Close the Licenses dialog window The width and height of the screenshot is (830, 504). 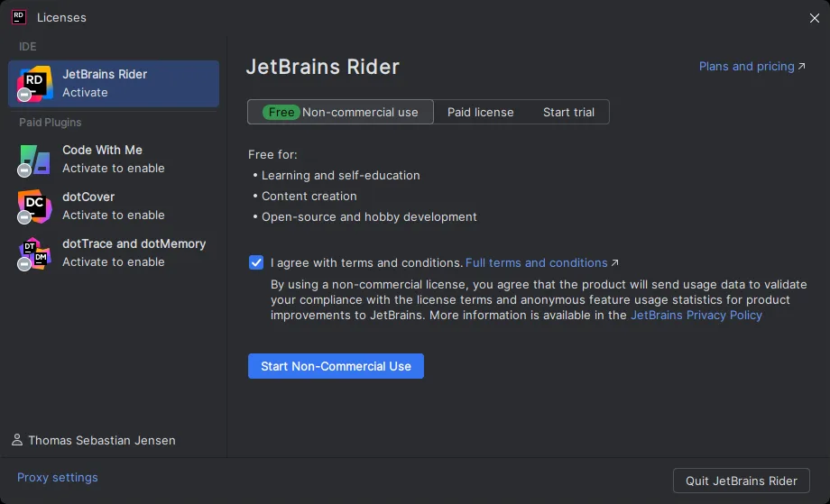814,17
